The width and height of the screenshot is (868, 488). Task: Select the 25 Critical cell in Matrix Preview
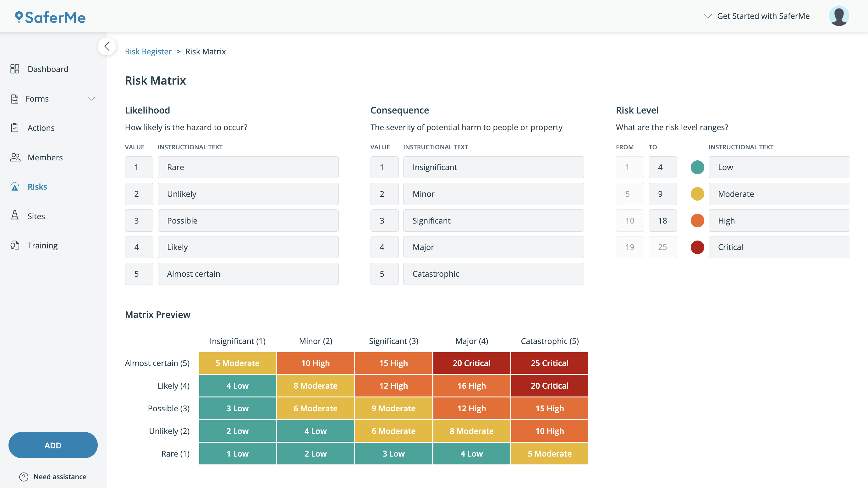(549, 363)
